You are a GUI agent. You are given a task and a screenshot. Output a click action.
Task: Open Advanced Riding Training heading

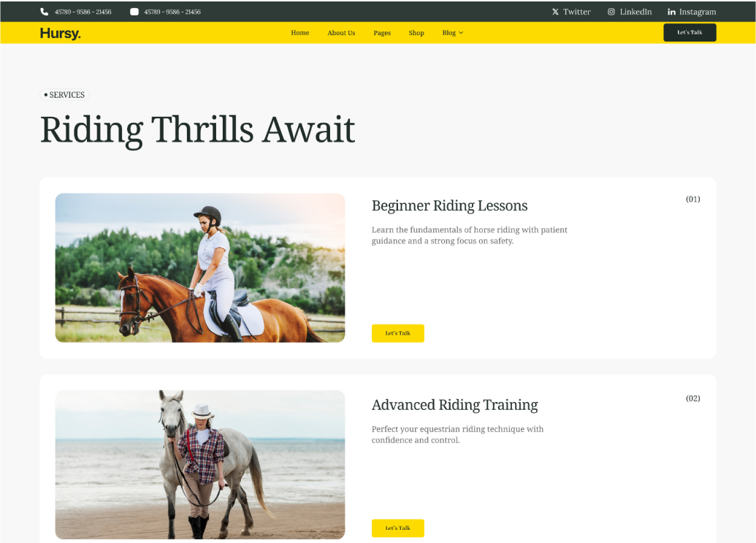[454, 405]
